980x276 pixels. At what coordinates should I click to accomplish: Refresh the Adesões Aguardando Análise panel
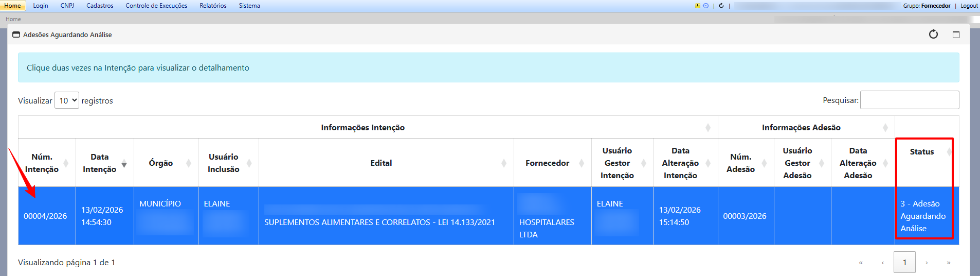coord(933,34)
